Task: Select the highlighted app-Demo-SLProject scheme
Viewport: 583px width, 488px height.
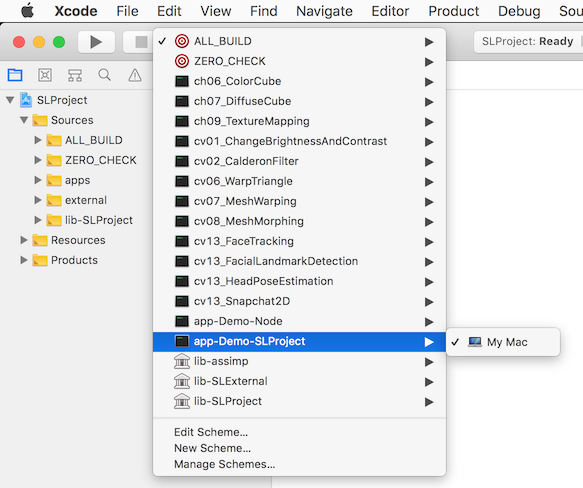Action: pyautogui.click(x=299, y=341)
